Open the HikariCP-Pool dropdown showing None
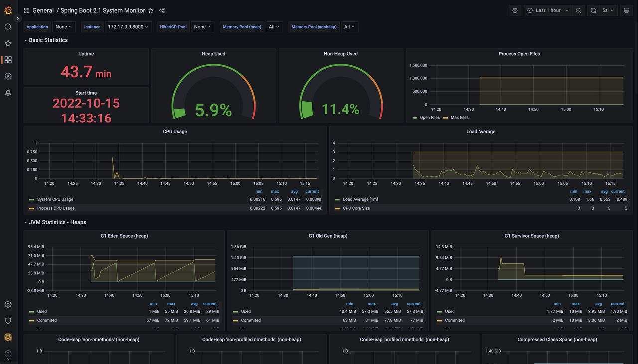This screenshot has width=638, height=364. coord(202,27)
